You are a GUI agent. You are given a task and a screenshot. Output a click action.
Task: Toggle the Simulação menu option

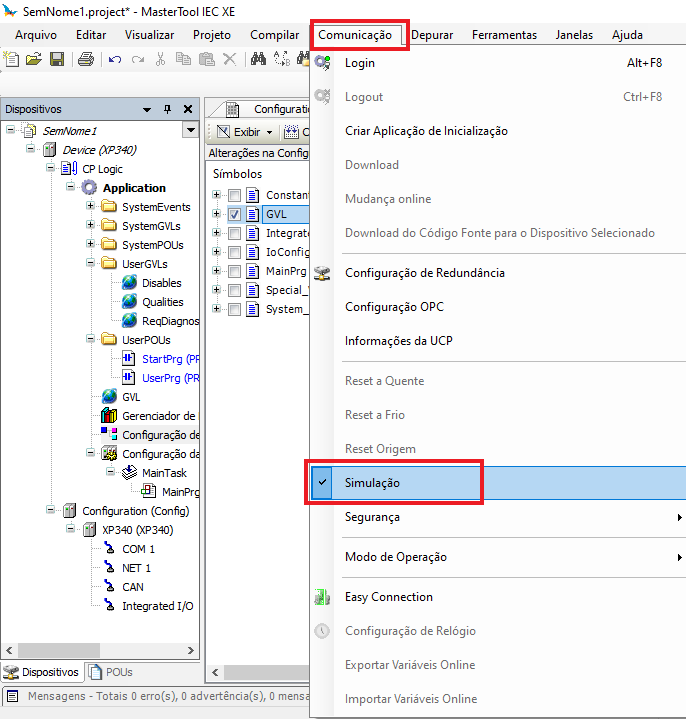pos(372,483)
